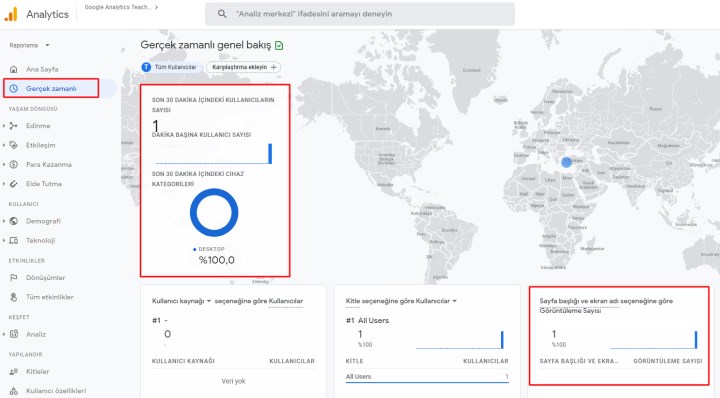Expand the Para Kazanma section arrow
Screen dimensions: 720x398
point(4,164)
